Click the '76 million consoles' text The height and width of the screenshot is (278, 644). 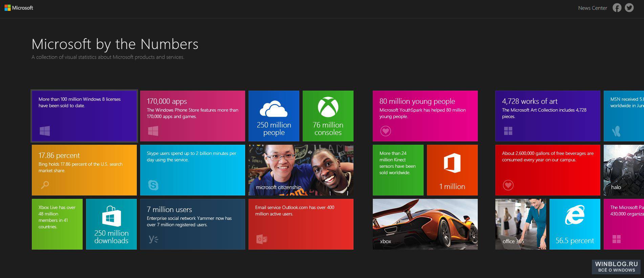coord(328,129)
